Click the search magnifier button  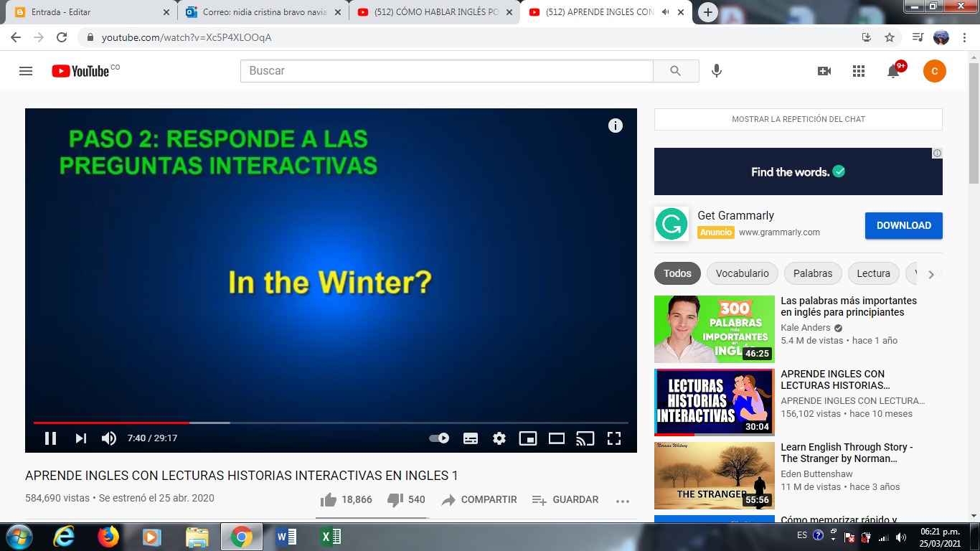(676, 70)
